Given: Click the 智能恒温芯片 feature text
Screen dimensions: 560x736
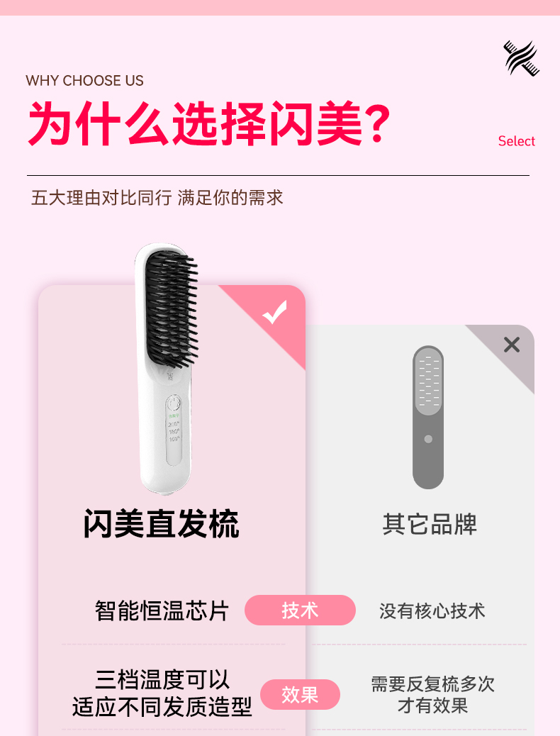Looking at the screenshot, I should pyautogui.click(x=162, y=610).
